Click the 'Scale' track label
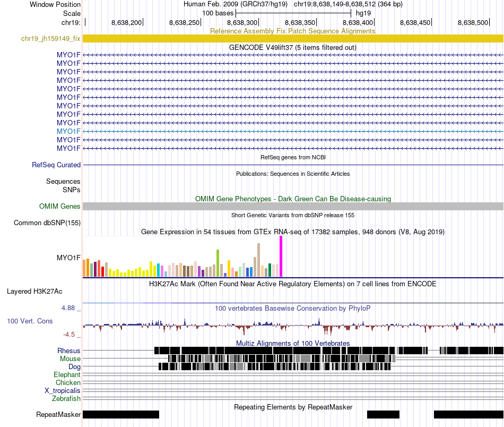Screen dimensions: 504x427 pos(72,13)
